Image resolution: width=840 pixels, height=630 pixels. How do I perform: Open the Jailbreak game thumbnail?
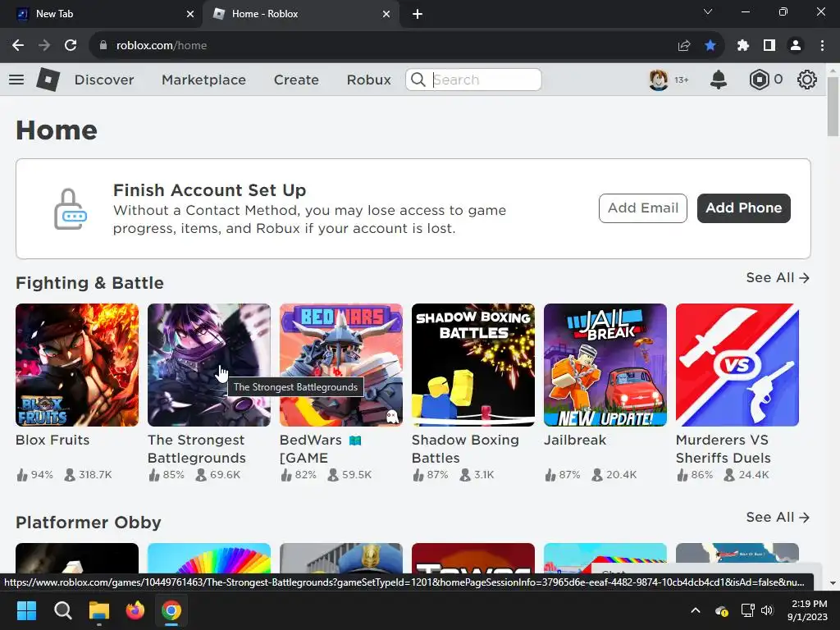click(x=605, y=365)
